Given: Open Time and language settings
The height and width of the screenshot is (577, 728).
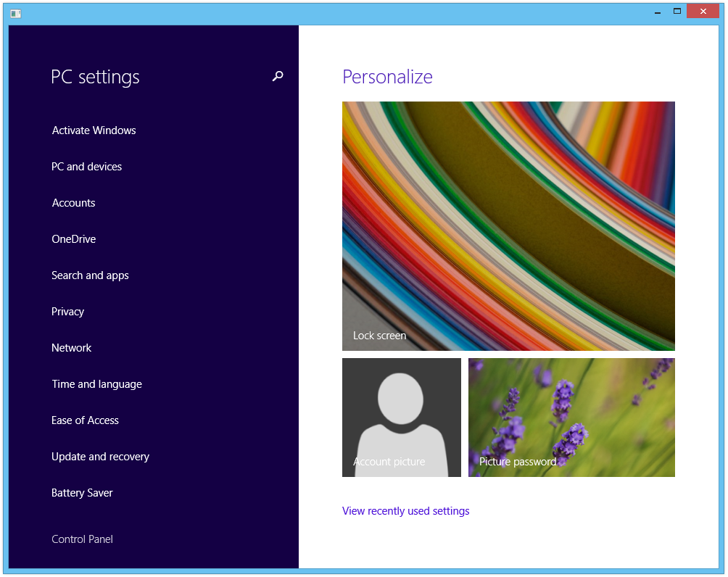Looking at the screenshot, I should [x=96, y=384].
